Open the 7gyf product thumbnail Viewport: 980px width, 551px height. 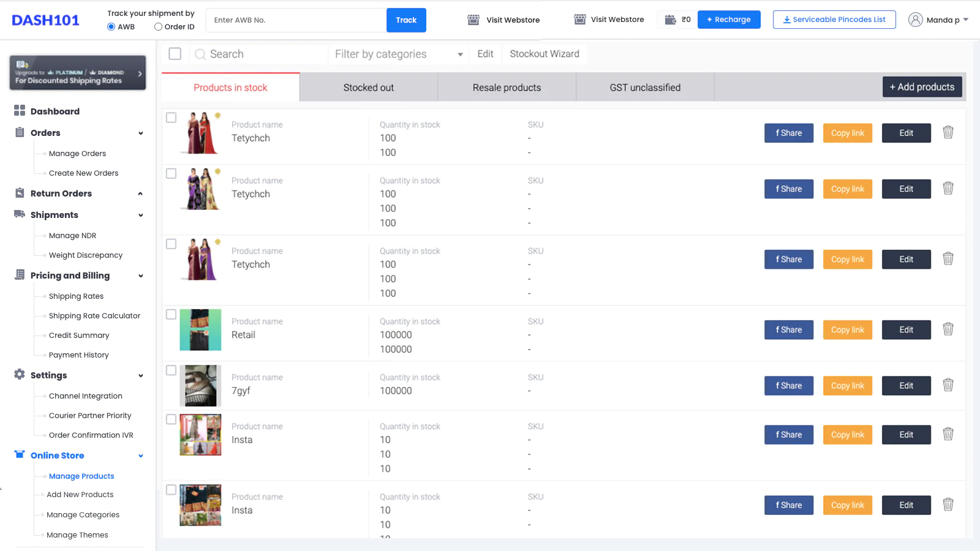pos(200,386)
